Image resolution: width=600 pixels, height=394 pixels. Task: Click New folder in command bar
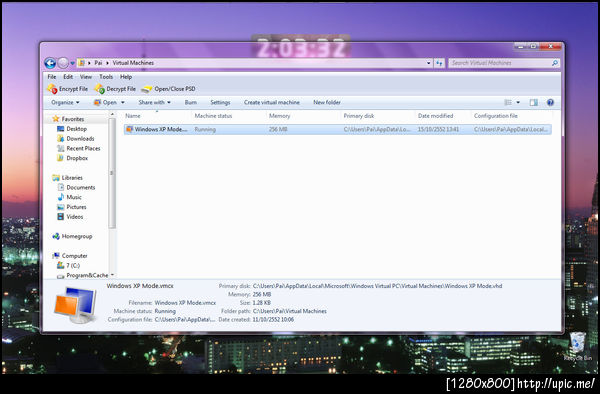pyautogui.click(x=327, y=103)
